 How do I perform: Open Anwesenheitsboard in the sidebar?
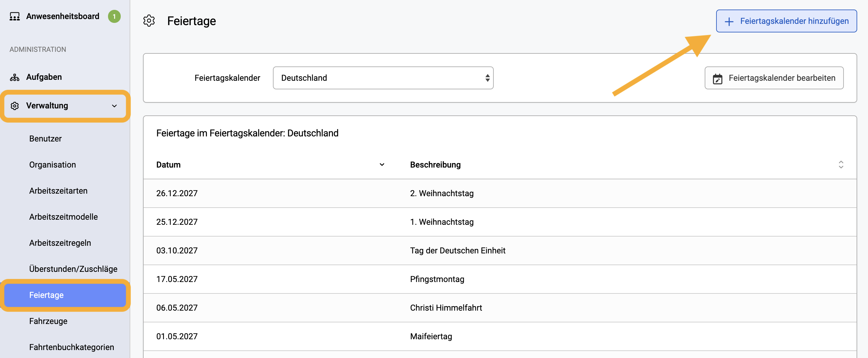tap(63, 16)
